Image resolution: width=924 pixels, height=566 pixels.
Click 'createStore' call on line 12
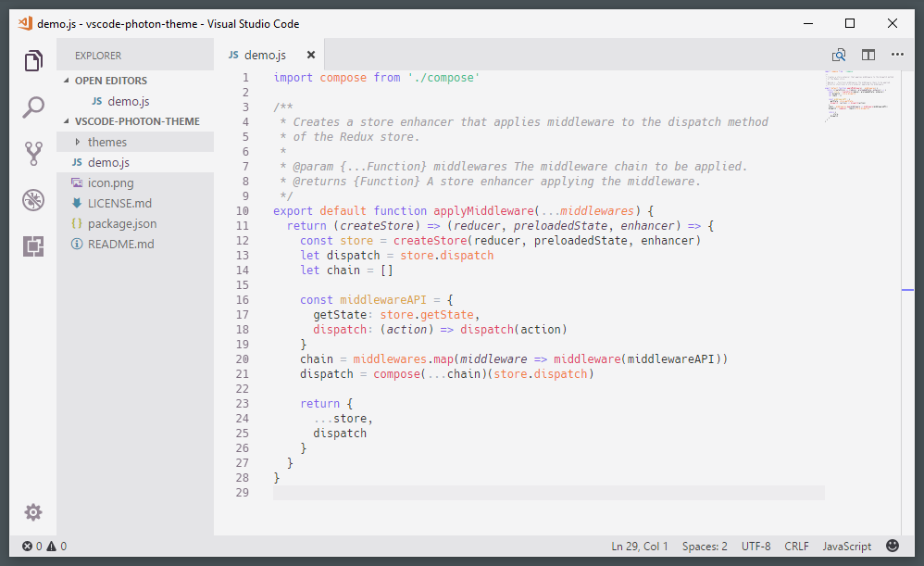pos(431,240)
